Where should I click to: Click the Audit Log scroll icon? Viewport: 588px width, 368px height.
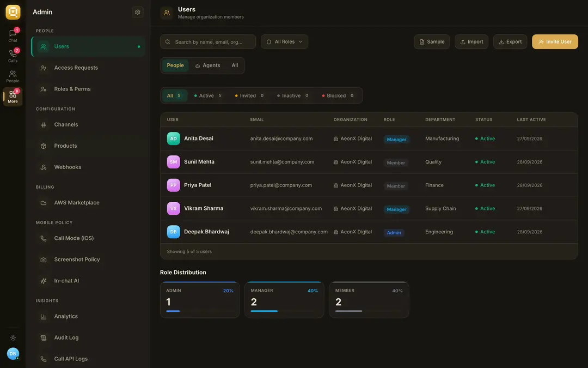pos(44,337)
